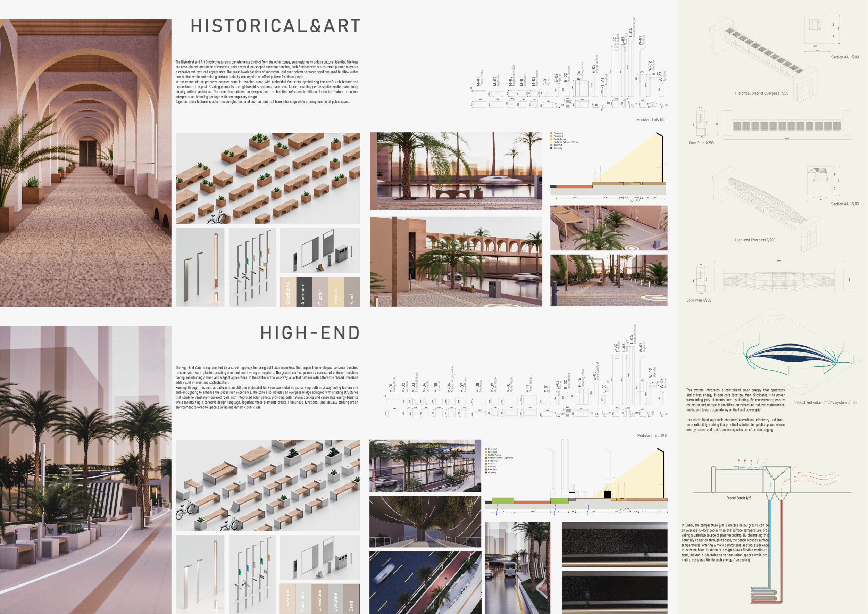868x614 pixels.
Task: Click the Historical District Overpass 1/200 label
Action: point(761,93)
